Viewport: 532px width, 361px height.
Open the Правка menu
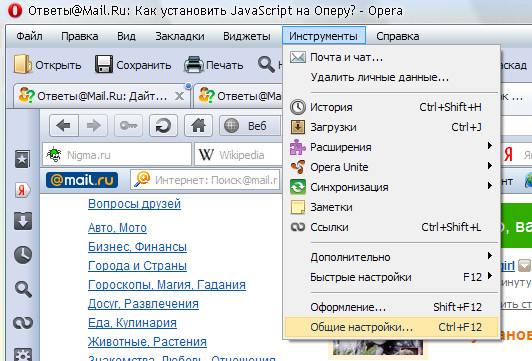tap(80, 36)
